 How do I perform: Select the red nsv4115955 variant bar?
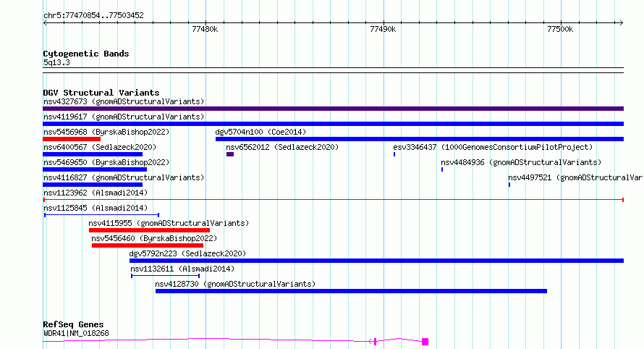tap(150, 230)
